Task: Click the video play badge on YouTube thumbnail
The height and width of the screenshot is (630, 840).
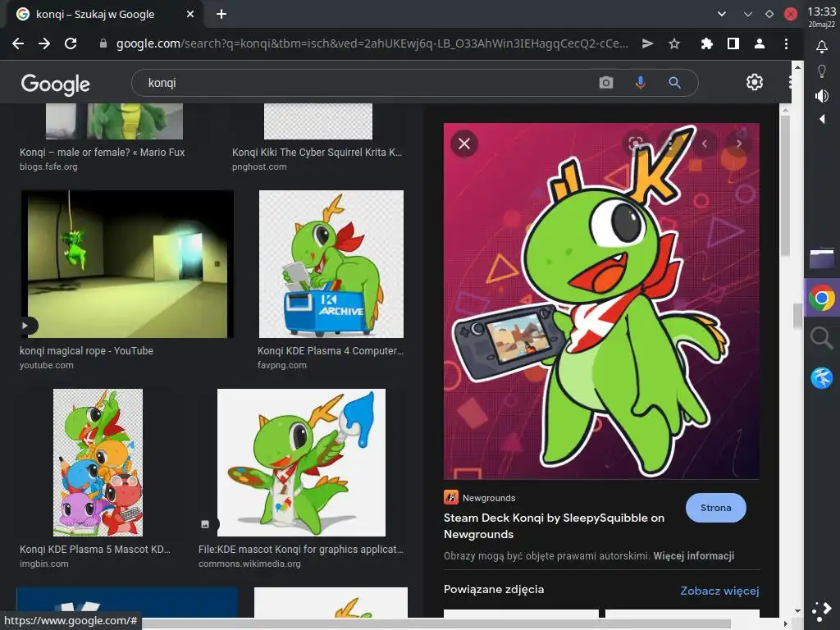Action: click(x=25, y=325)
